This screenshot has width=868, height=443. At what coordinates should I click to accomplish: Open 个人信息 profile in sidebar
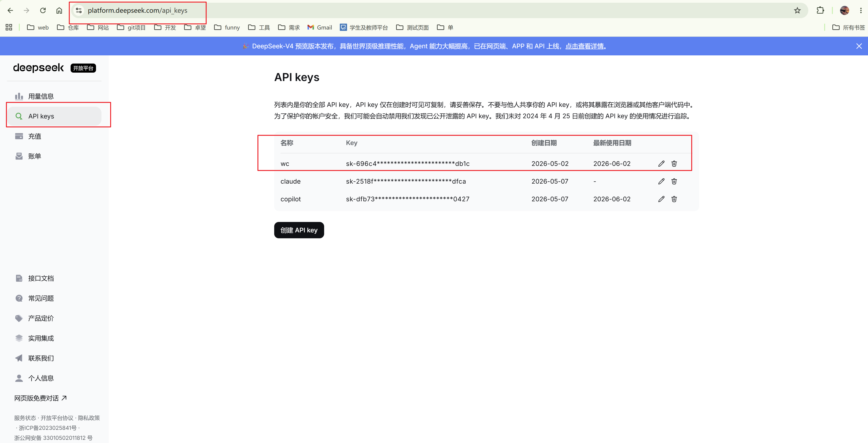(54, 378)
